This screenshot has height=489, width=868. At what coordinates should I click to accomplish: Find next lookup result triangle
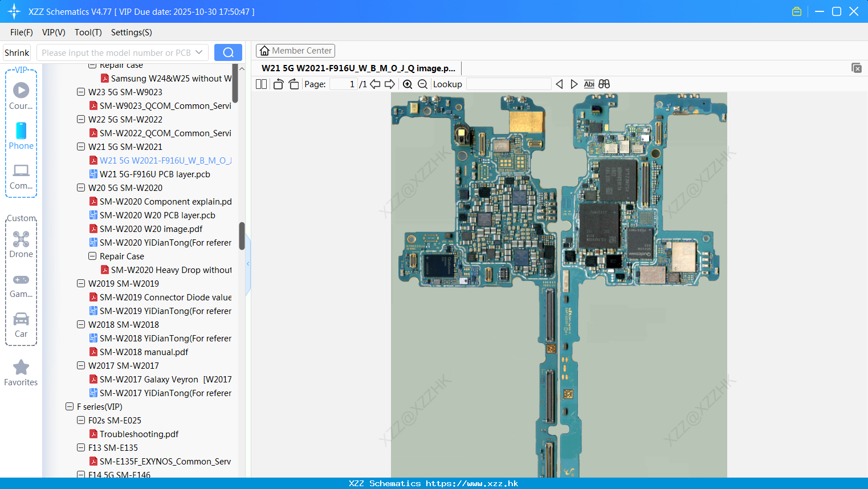point(574,84)
